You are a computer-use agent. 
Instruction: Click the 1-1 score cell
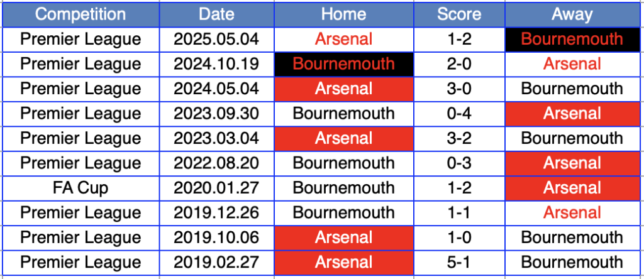click(459, 213)
